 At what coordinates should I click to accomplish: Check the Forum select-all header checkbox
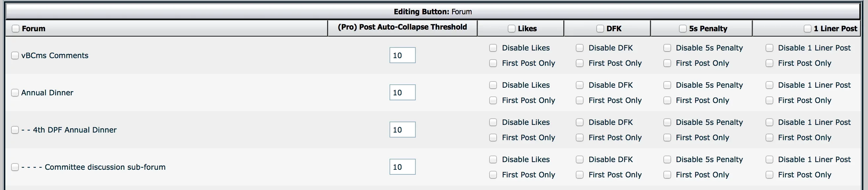16,29
